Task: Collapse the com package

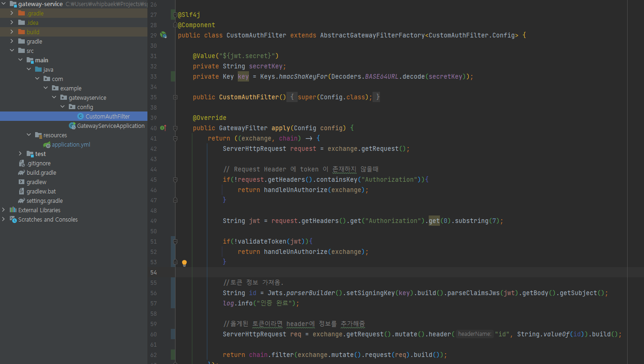Action: pos(37,79)
